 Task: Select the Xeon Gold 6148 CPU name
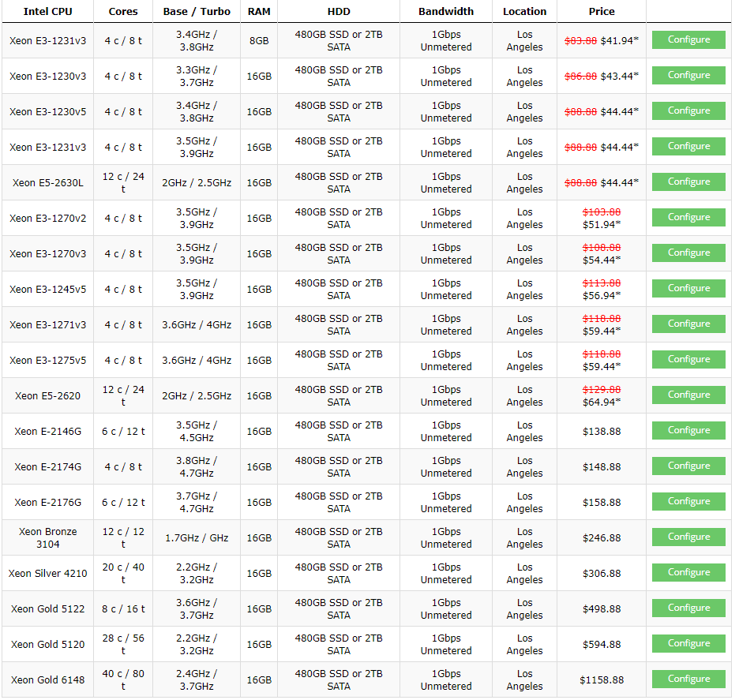tap(47, 679)
